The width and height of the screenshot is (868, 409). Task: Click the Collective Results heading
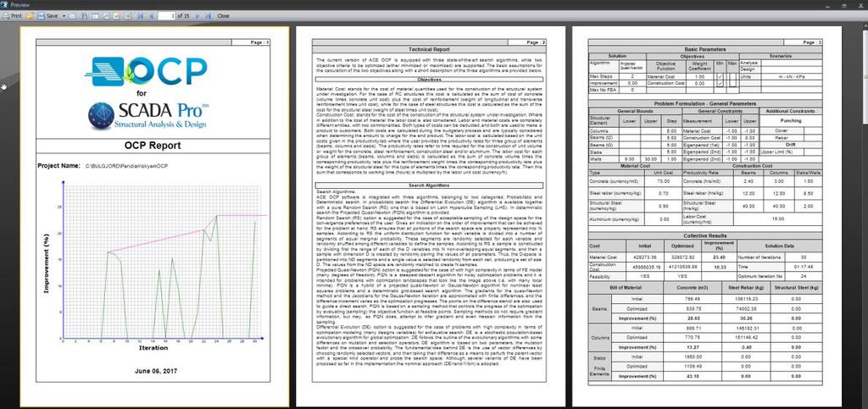(x=705, y=235)
